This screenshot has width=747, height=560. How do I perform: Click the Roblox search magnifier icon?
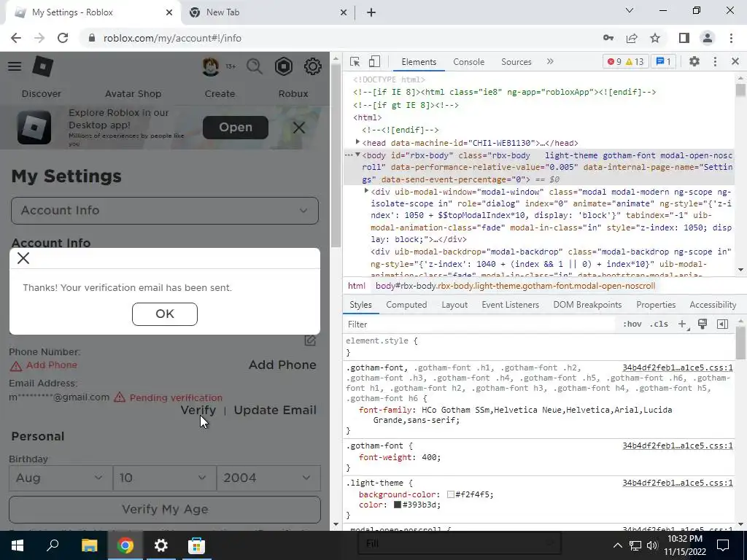point(255,66)
